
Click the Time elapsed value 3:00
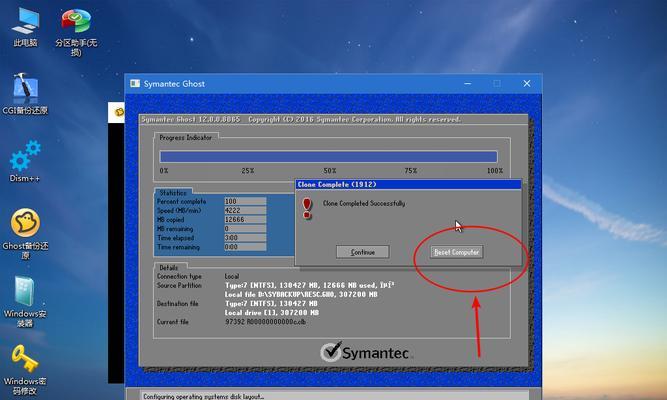(245, 238)
